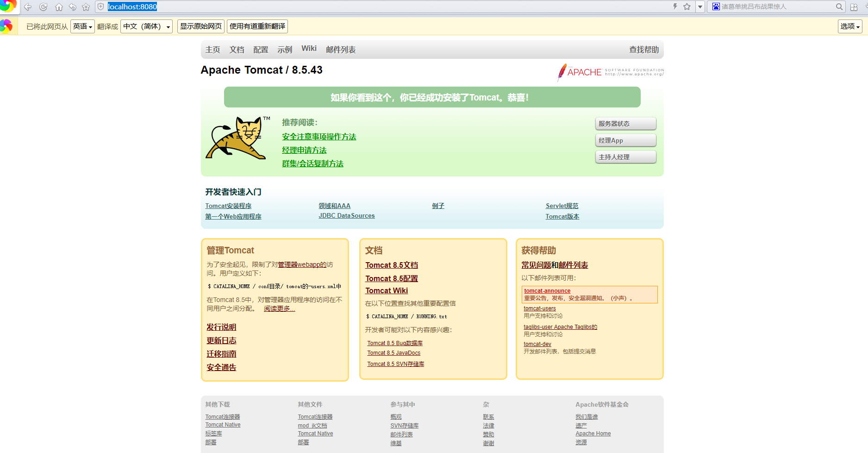Viewport: 868px width, 453px height.
Task: Open the tomcat-users mailing list link
Action: 540,308
